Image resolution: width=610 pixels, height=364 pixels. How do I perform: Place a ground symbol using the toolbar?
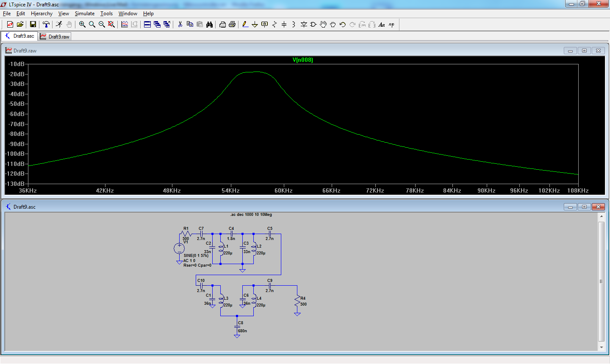click(255, 25)
